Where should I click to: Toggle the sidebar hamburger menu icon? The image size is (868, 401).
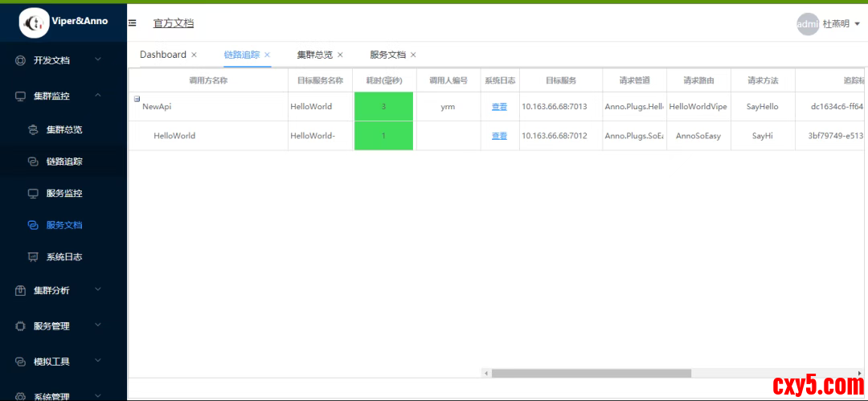(x=133, y=23)
